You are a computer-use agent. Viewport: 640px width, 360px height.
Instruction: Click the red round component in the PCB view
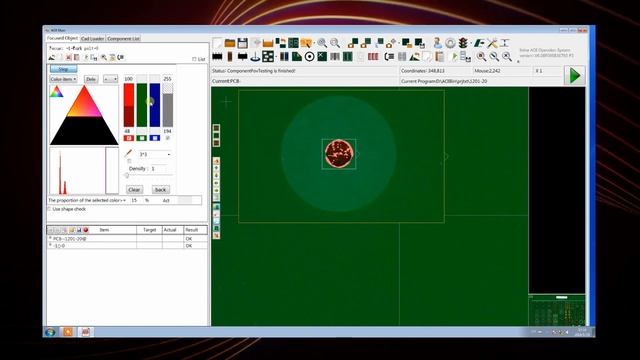pos(339,153)
